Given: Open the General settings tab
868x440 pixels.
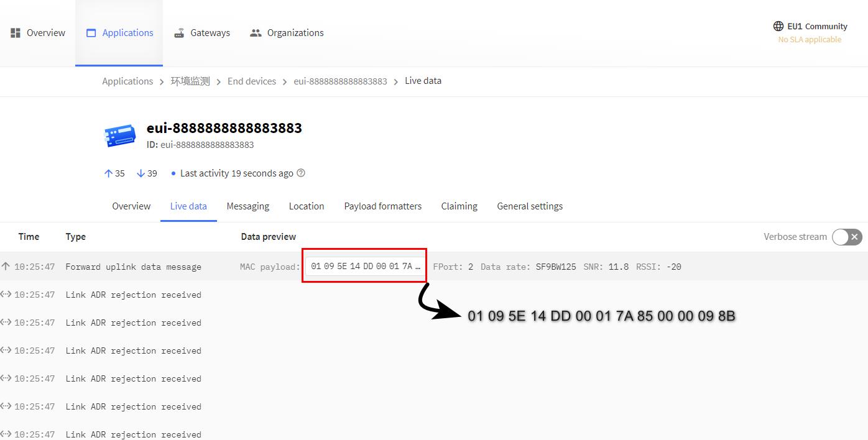Looking at the screenshot, I should pos(530,206).
